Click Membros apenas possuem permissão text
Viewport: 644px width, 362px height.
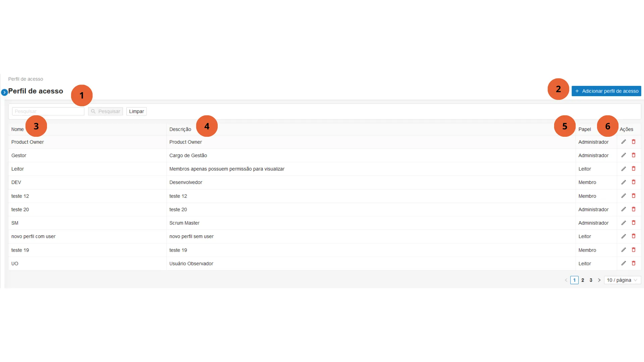[227, 169]
